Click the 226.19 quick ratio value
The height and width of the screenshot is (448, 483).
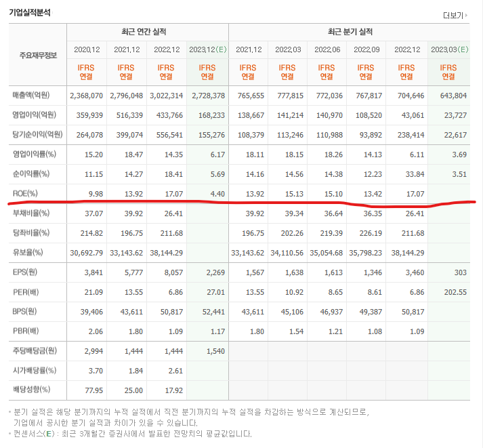point(371,233)
